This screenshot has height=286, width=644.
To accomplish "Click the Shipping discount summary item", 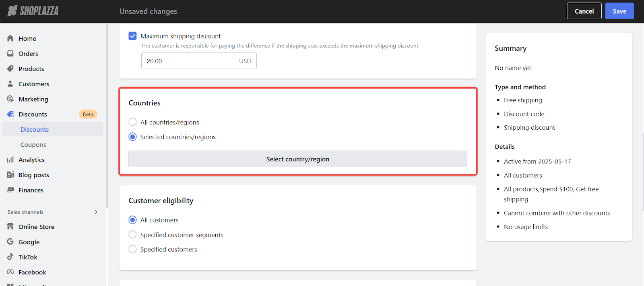I will 529,128.
